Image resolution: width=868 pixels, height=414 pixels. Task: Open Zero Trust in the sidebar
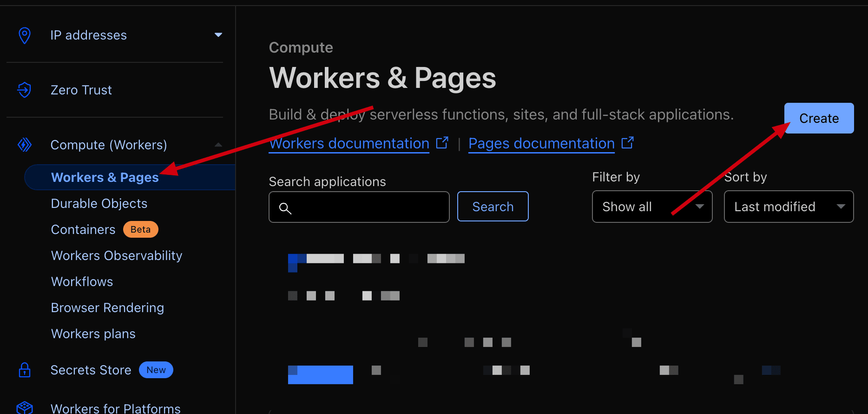81,90
